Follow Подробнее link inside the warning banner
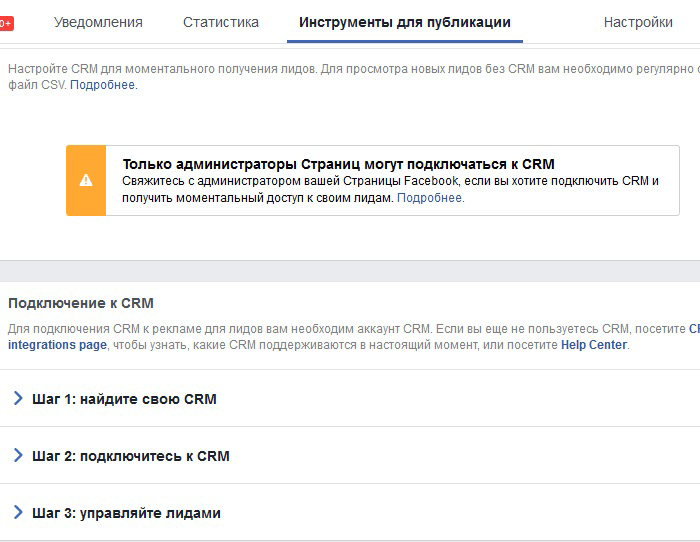Viewport: 700px width, 542px height. (x=429, y=198)
